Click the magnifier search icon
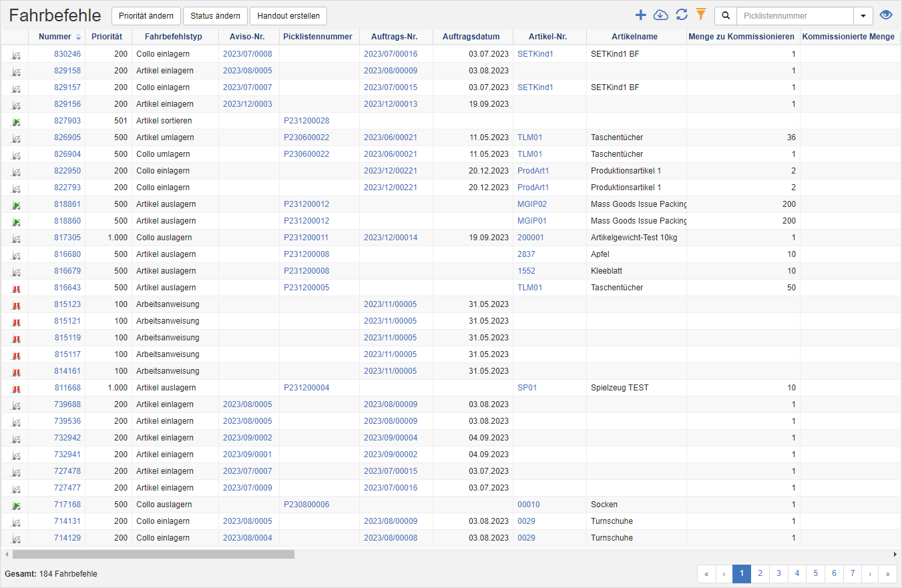902x588 pixels. tap(726, 16)
